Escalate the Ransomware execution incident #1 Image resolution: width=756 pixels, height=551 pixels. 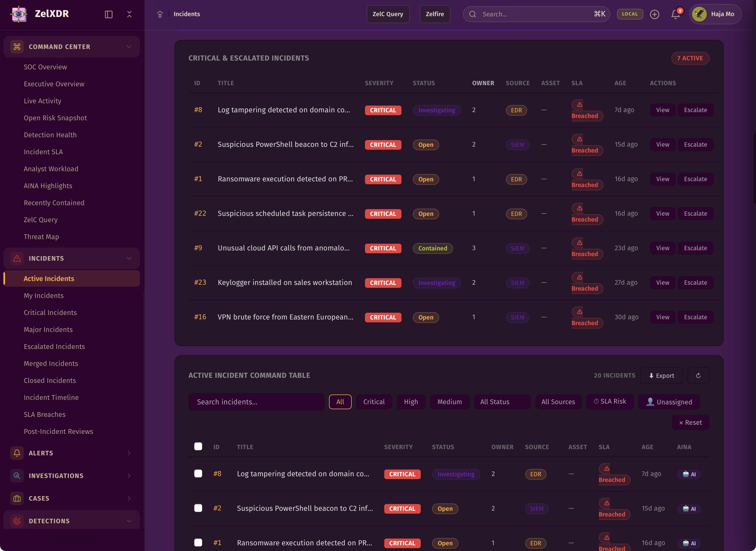pos(695,179)
